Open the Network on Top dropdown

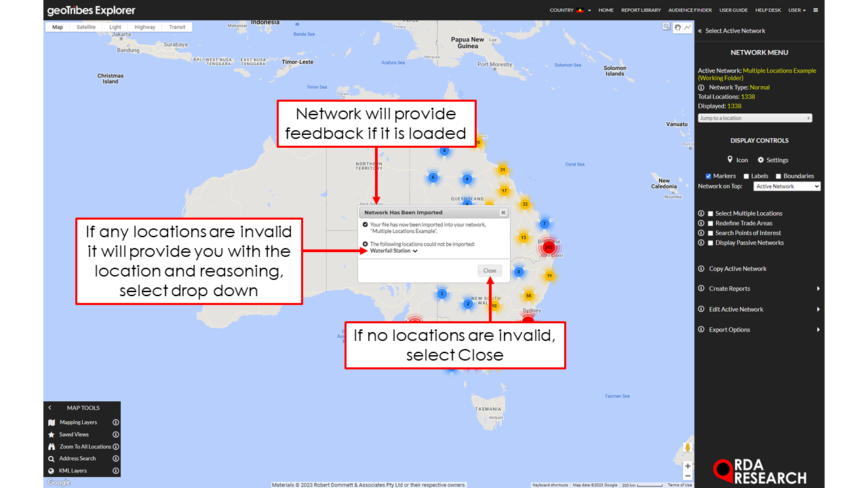pyautogui.click(x=787, y=186)
